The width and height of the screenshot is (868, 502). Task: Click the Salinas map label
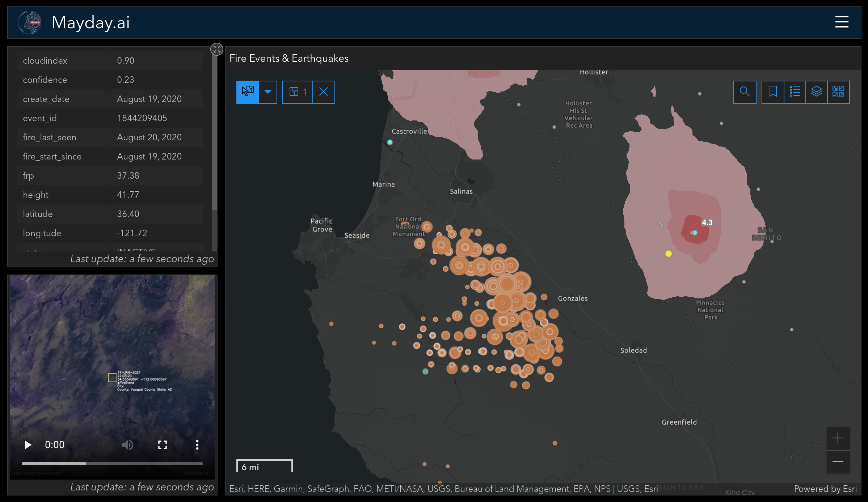pyautogui.click(x=461, y=191)
